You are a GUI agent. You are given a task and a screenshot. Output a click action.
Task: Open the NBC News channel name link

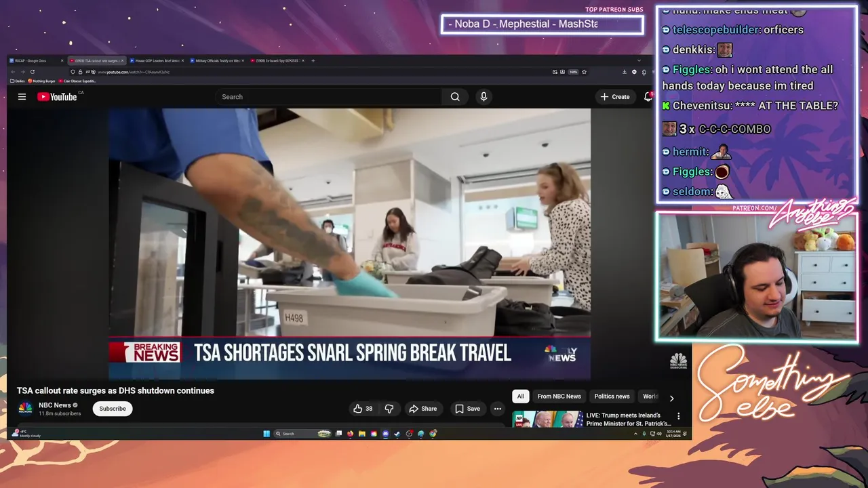click(x=55, y=405)
